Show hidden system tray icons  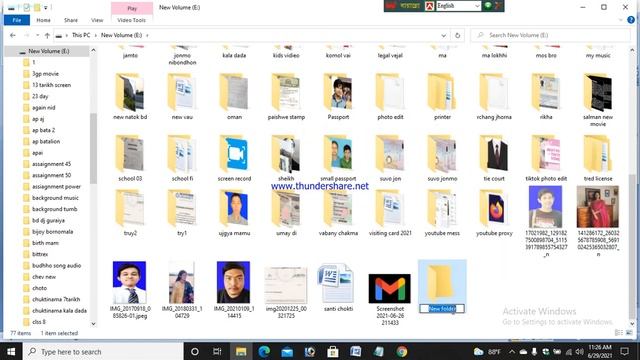[511, 351]
